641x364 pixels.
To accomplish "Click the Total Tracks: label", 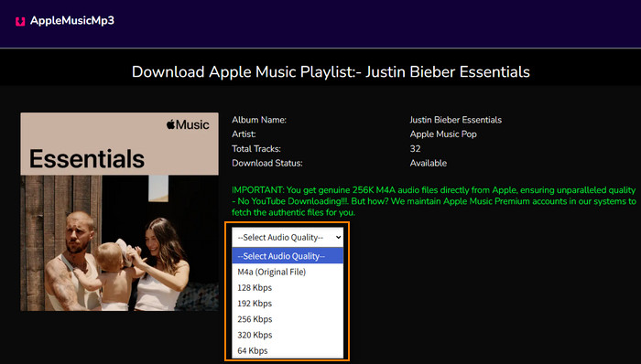I will pyautogui.click(x=256, y=148).
